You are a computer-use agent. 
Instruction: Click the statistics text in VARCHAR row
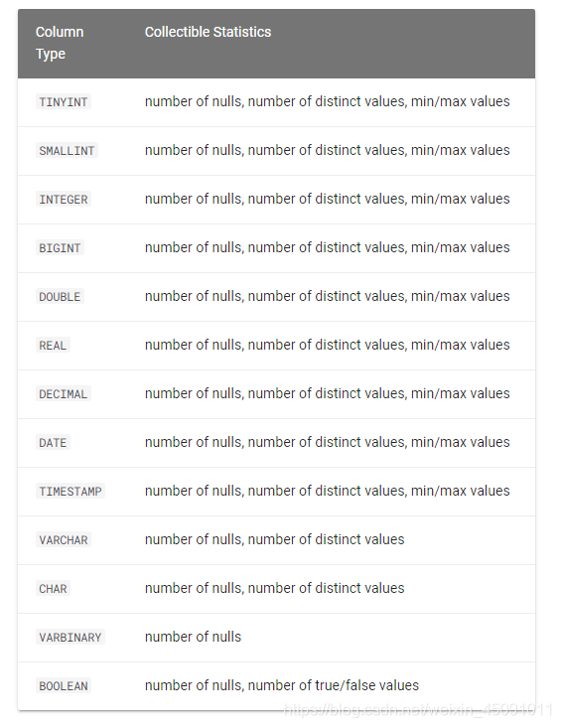coord(275,539)
